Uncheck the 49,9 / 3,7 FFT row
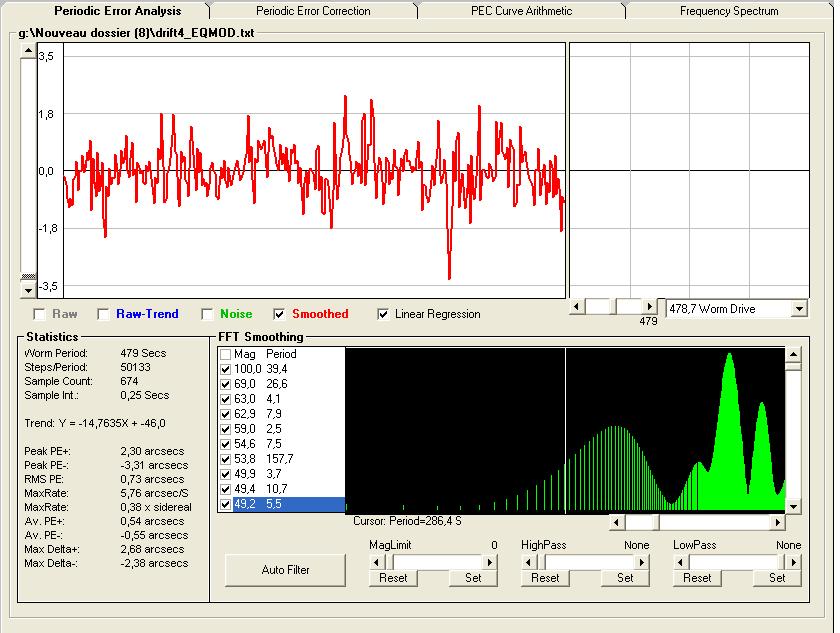The image size is (840, 633). pos(226,474)
